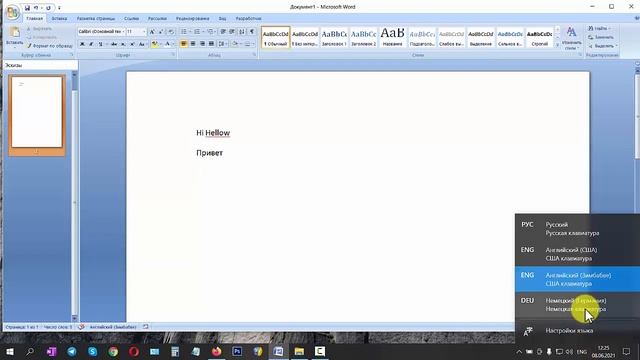Select the page 1 thumbnail in Эскизы
Viewport: 640px width, 360px height.
[37, 112]
